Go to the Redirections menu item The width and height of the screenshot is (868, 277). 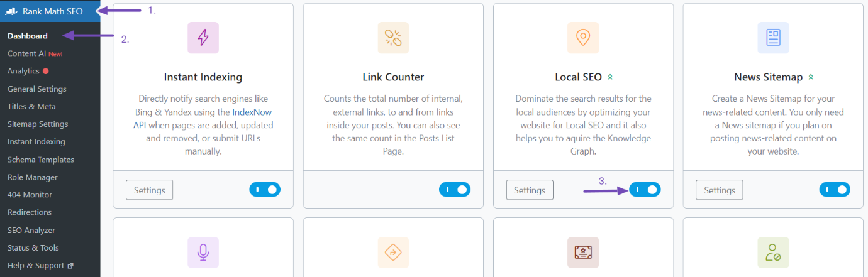click(30, 212)
